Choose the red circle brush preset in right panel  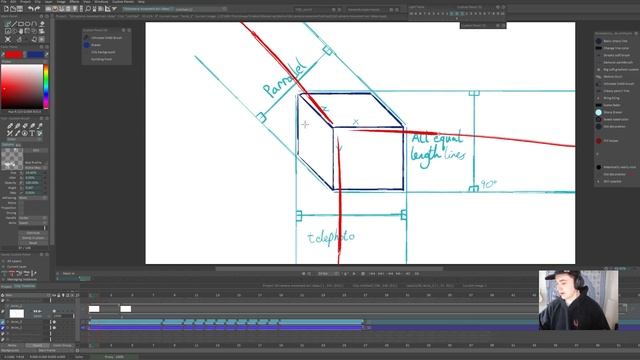tap(598, 141)
